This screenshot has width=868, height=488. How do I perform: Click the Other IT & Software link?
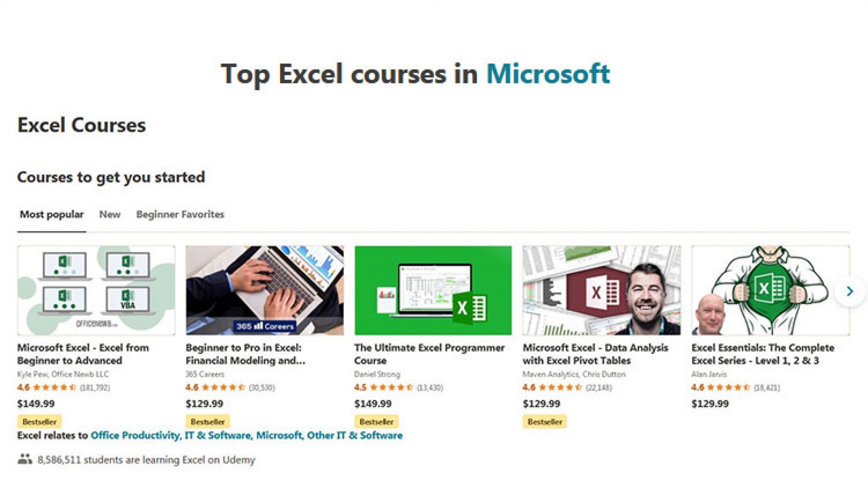point(354,435)
